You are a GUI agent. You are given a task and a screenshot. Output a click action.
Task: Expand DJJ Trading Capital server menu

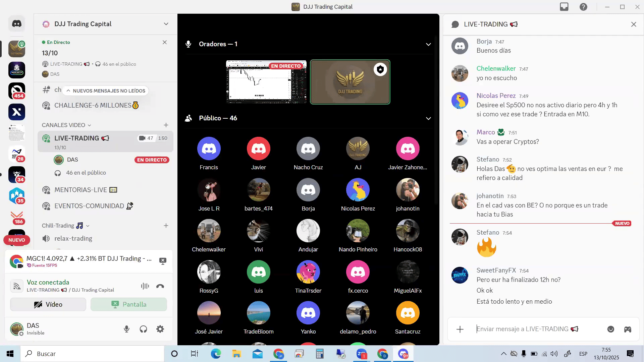click(166, 24)
